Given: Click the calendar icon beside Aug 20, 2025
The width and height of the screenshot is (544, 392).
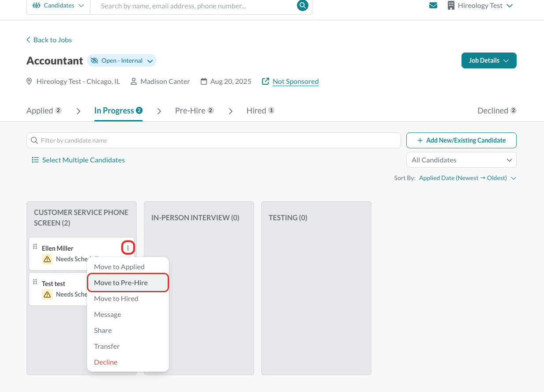Looking at the screenshot, I should 204,81.
